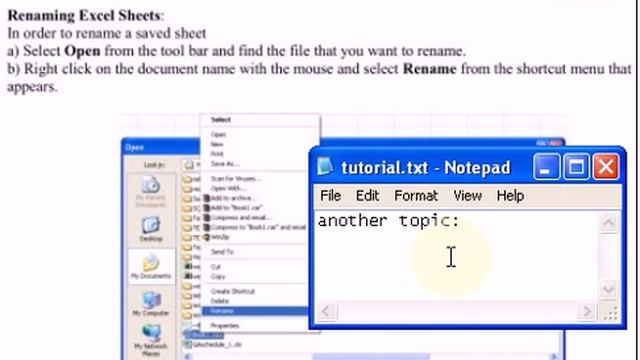Open the View menu in Notepad

[x=467, y=196]
